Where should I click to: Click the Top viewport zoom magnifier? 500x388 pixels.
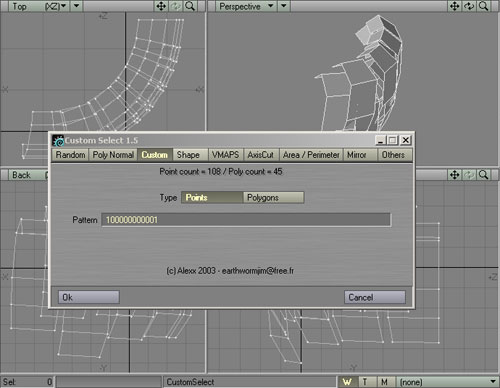190,6
